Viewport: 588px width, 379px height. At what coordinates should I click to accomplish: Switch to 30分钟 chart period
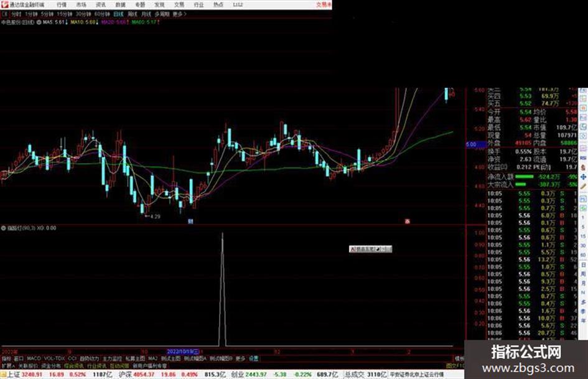(x=83, y=14)
